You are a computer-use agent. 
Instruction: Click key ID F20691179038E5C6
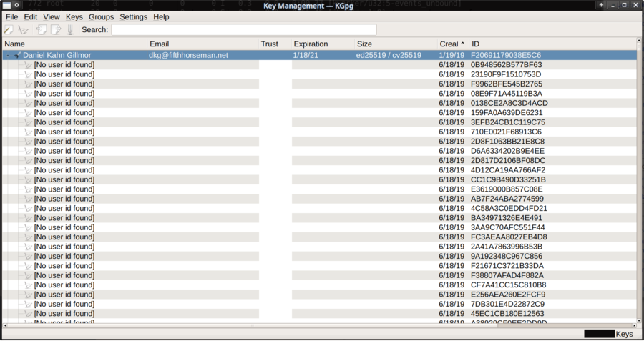506,55
